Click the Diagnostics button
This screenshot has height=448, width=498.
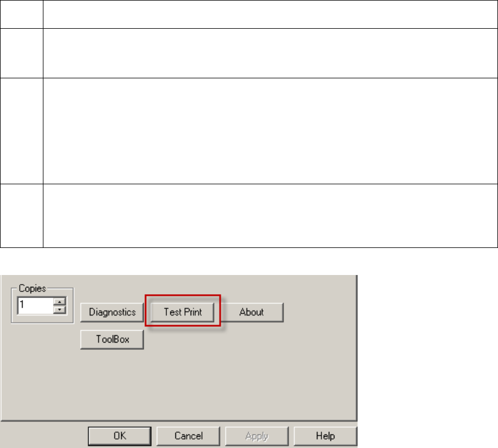pyautogui.click(x=112, y=312)
